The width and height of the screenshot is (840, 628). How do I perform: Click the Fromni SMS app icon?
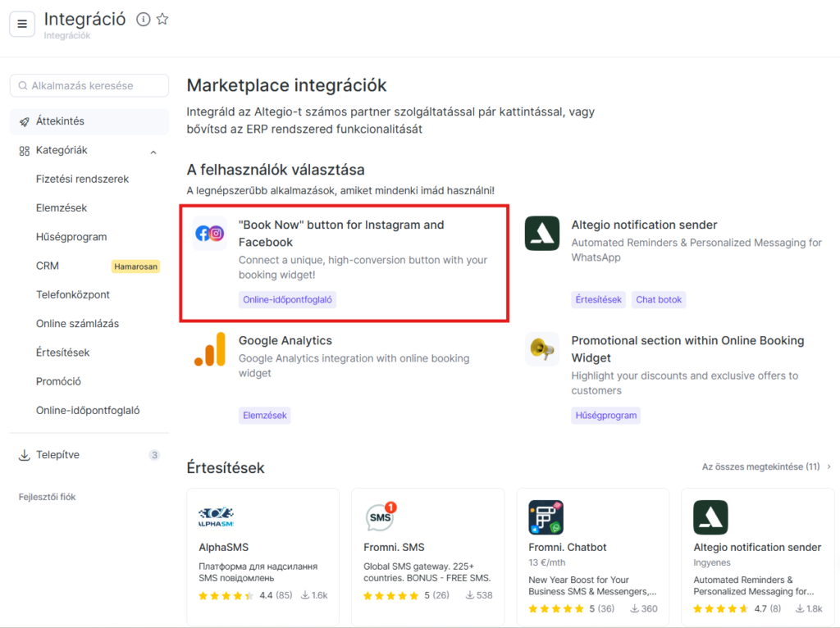(381, 517)
